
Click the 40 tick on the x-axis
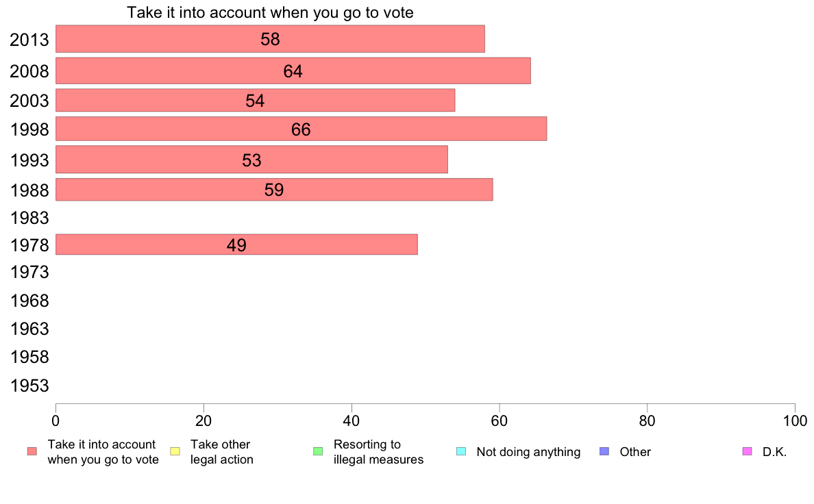[x=351, y=420]
